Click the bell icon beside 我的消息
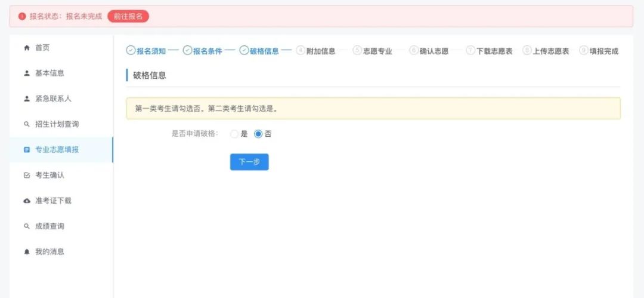644x298 pixels. pos(27,252)
